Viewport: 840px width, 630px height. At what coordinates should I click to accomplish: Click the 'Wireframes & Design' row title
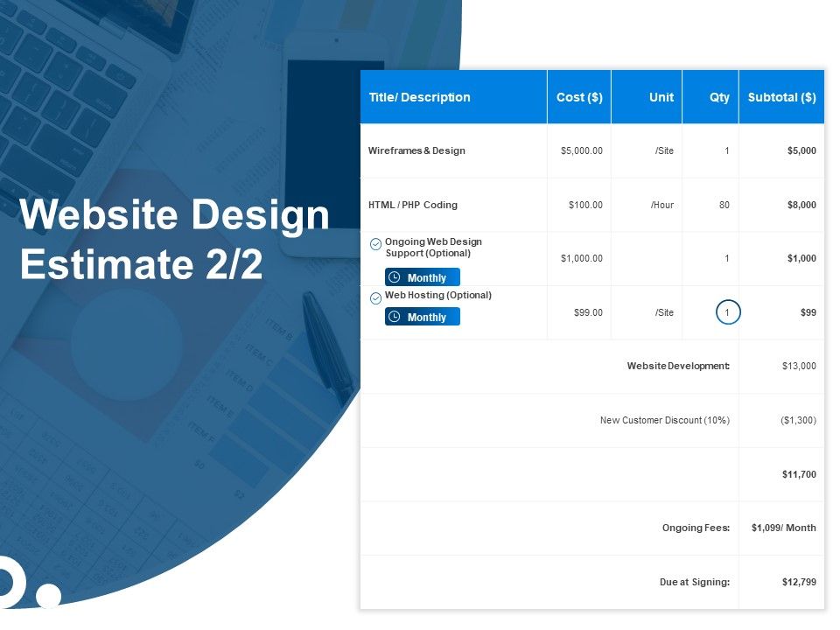416,150
